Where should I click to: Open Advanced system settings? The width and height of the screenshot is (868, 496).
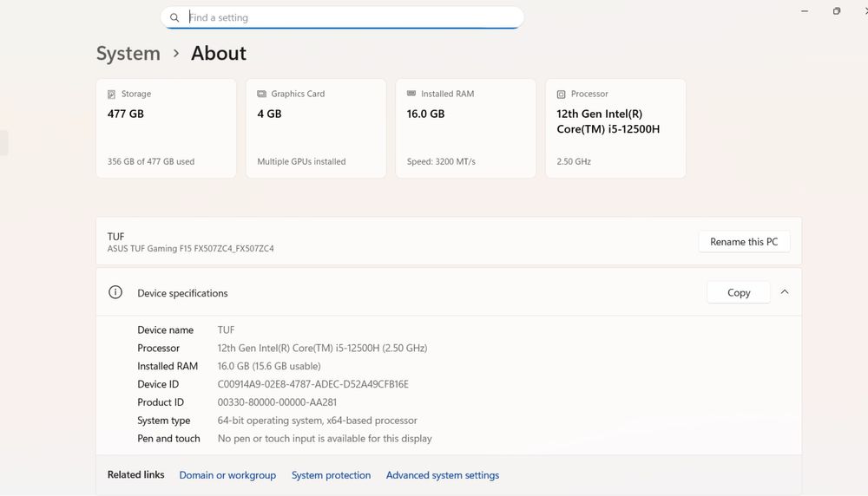(443, 475)
